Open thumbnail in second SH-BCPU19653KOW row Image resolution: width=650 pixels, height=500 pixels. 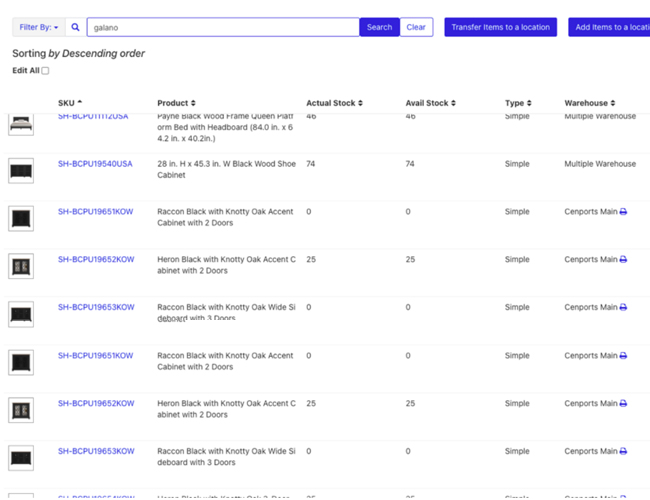click(x=21, y=458)
